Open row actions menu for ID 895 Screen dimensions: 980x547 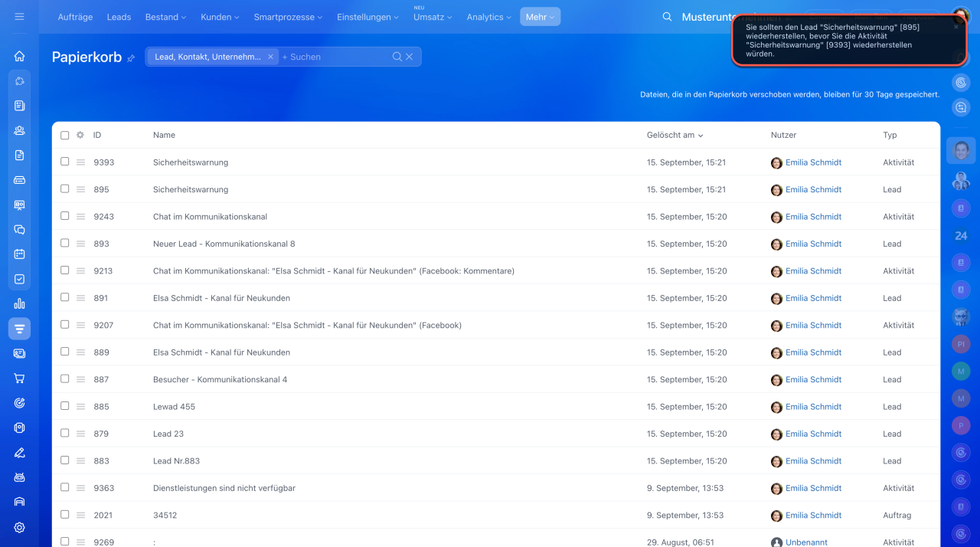80,189
